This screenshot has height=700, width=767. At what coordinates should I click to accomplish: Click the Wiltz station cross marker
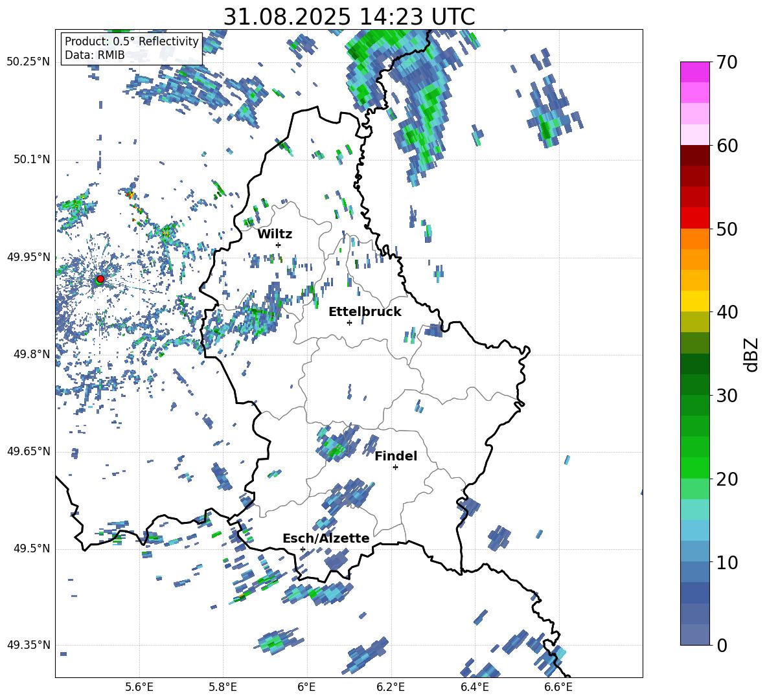pyautogui.click(x=279, y=245)
